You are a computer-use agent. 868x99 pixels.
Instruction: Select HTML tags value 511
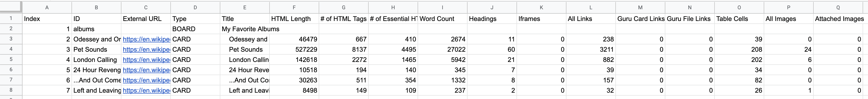pyautogui.click(x=344, y=80)
